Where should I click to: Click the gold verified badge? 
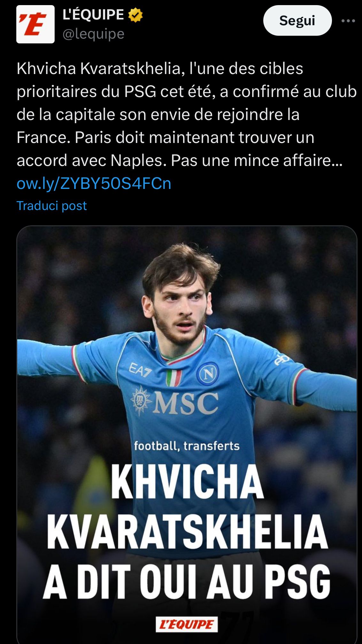[135, 15]
